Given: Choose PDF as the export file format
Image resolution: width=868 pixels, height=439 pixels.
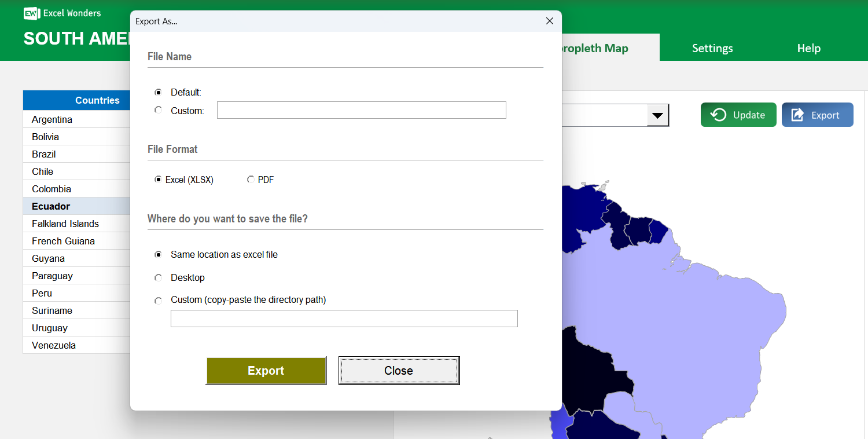Looking at the screenshot, I should pyautogui.click(x=251, y=180).
